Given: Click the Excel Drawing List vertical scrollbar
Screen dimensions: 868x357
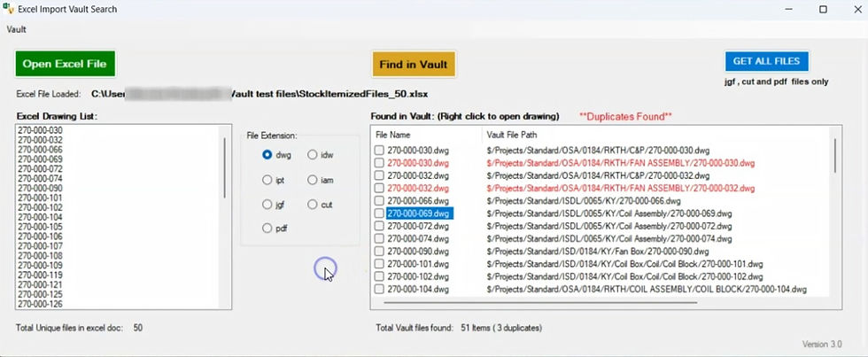Looking at the screenshot, I should point(224,167).
